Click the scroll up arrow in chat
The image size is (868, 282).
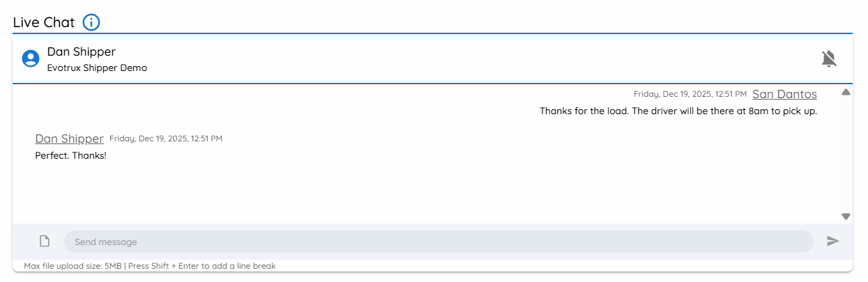[x=846, y=92]
